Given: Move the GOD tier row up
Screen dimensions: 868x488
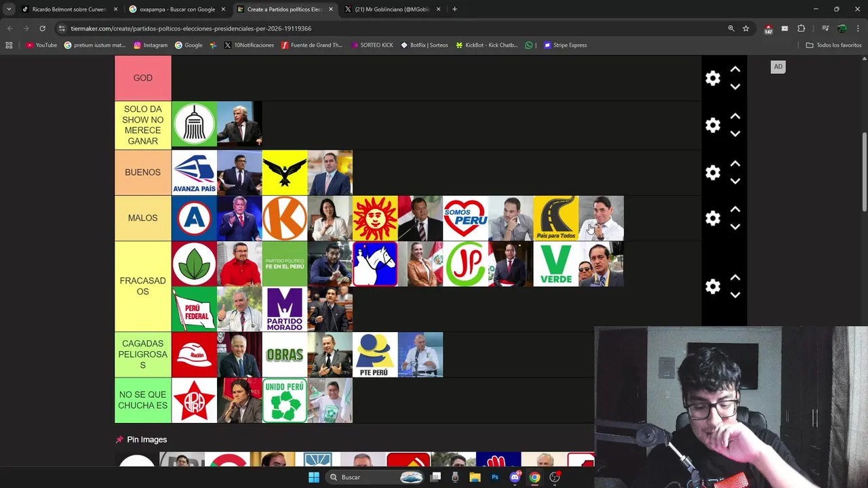Looking at the screenshot, I should pos(735,70).
